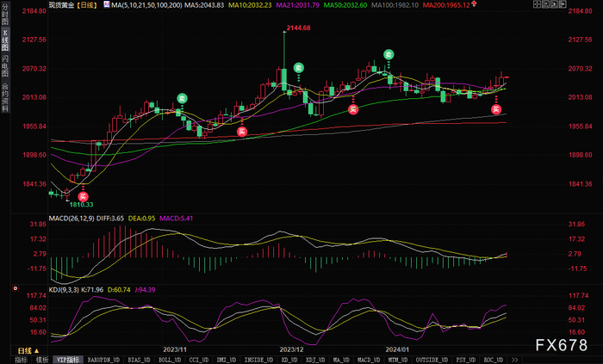603x364 pixels.
Task: Click the MA200:1965.12 value
Action: (x=446, y=5)
